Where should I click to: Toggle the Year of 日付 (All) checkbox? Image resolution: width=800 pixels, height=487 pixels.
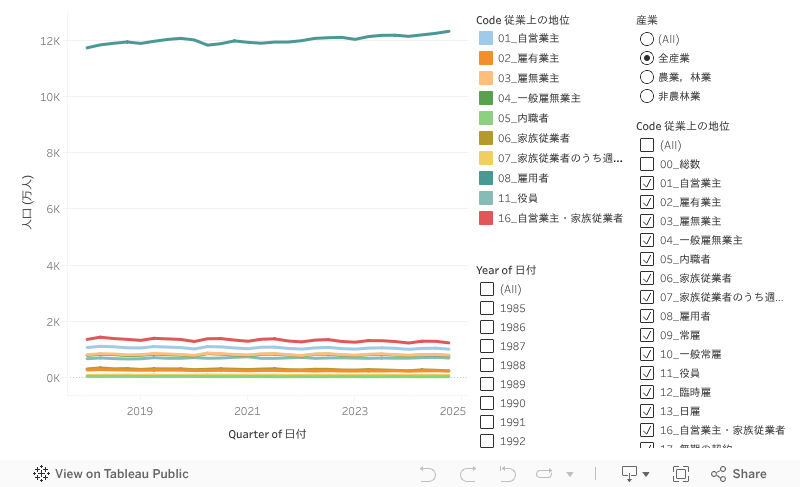(x=487, y=289)
